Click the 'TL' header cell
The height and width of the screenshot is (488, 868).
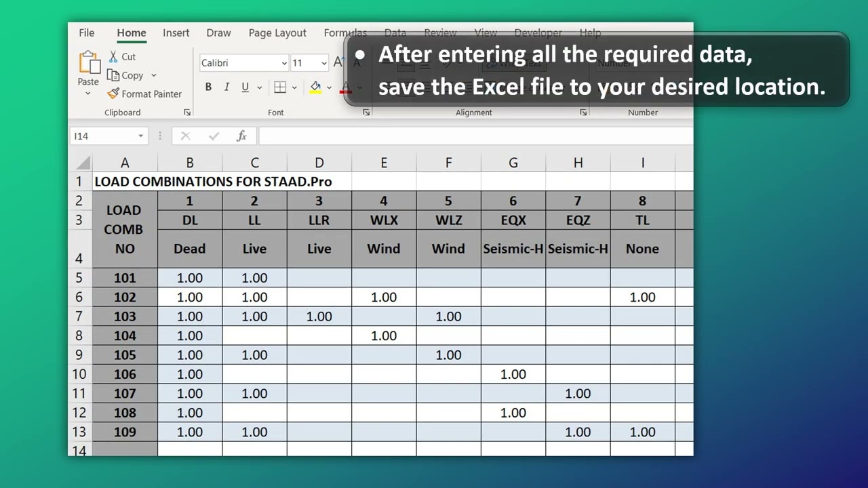tap(643, 220)
